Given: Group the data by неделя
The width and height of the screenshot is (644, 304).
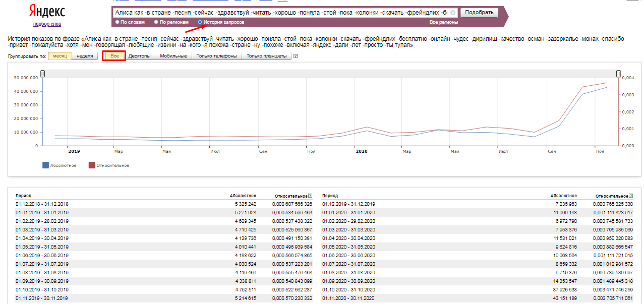Looking at the screenshot, I should coord(85,56).
